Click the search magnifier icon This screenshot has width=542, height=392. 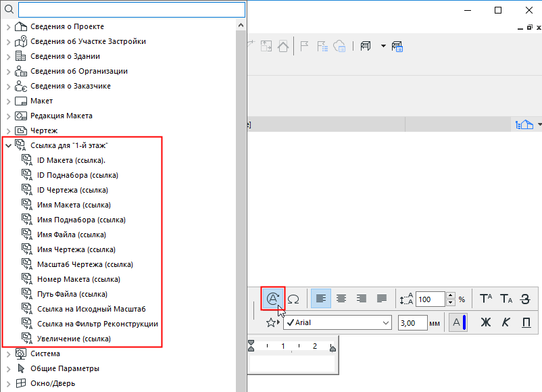9,9
